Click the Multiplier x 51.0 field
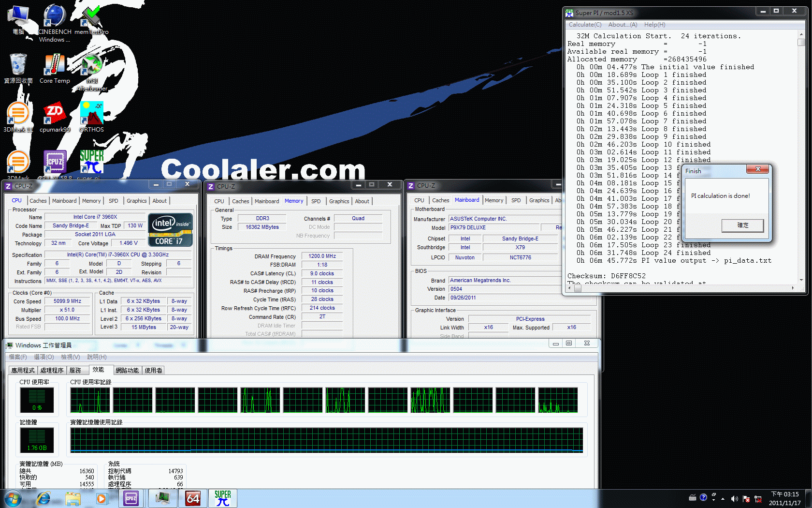The image size is (812, 508). point(68,310)
